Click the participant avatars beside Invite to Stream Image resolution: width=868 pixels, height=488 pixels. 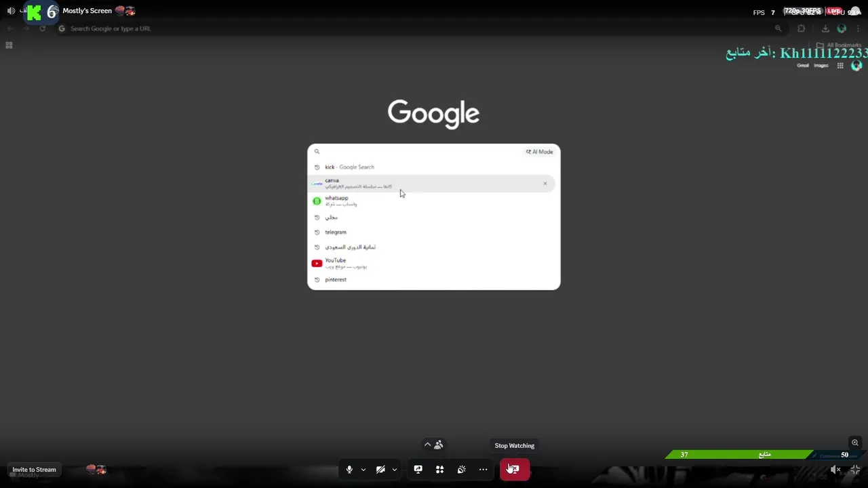coord(96,469)
